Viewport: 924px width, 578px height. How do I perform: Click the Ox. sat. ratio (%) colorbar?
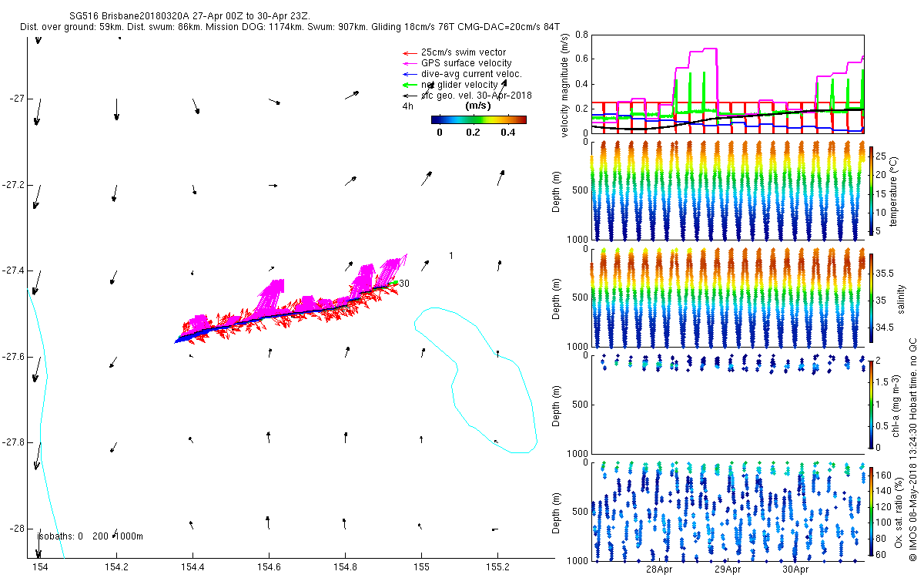872,512
